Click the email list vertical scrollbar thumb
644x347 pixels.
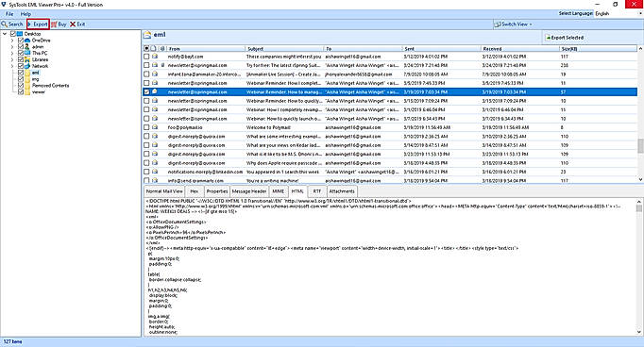click(x=640, y=145)
